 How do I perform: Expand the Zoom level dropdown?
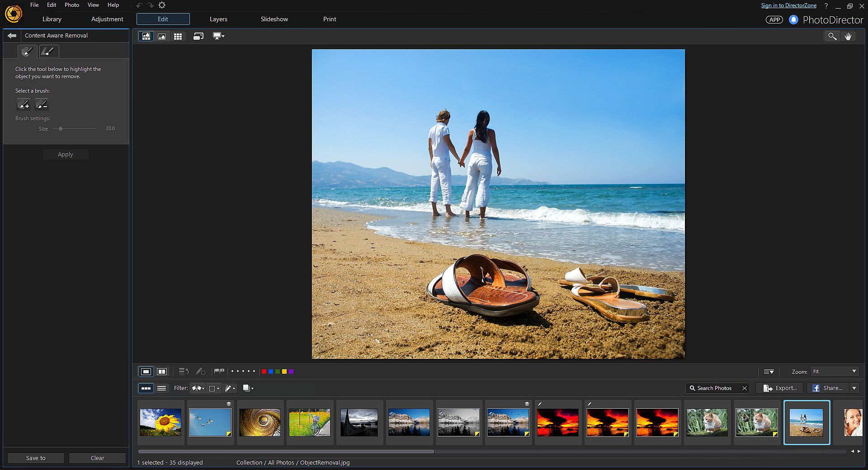point(854,371)
